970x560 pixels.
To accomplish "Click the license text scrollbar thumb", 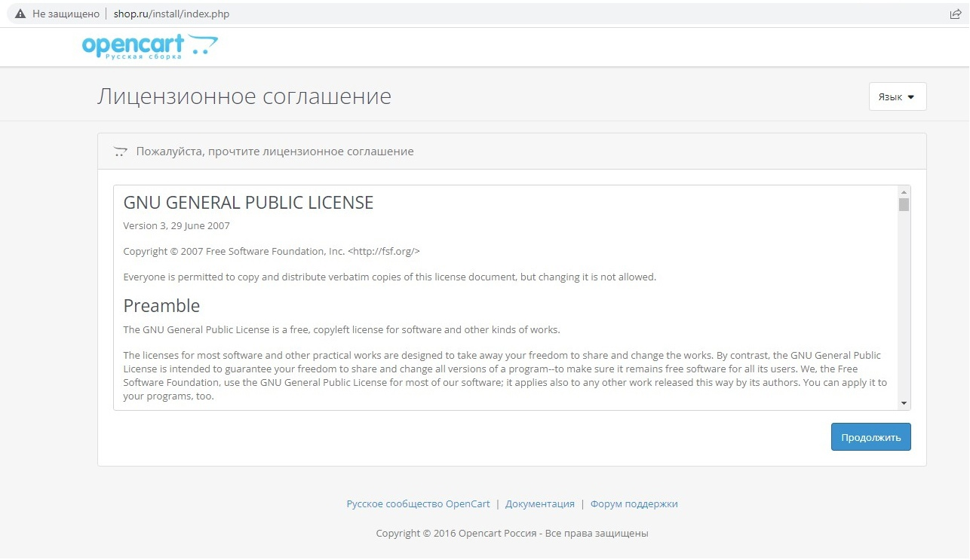I will (904, 204).
